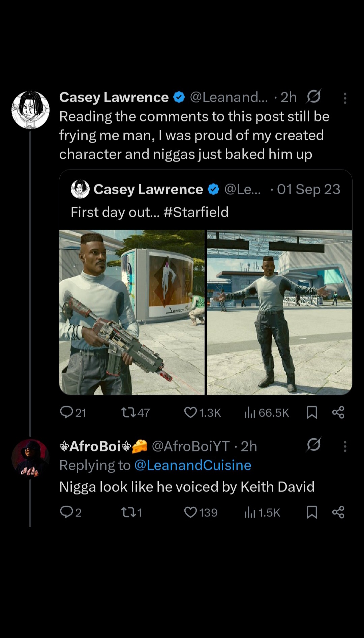This screenshot has width=364, height=638.
Task: Open more options for Casey's tweet
Action: (x=345, y=98)
